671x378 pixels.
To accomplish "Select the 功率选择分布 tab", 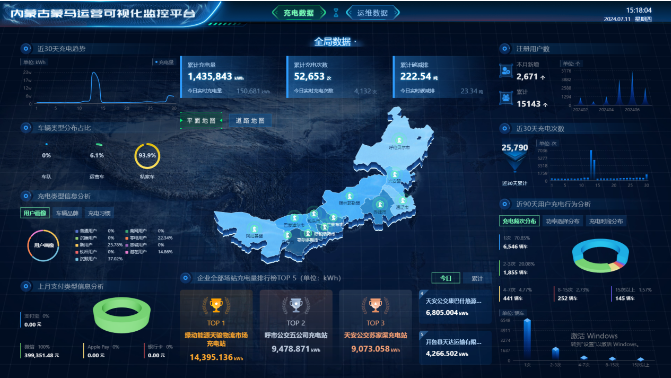I will [562, 221].
